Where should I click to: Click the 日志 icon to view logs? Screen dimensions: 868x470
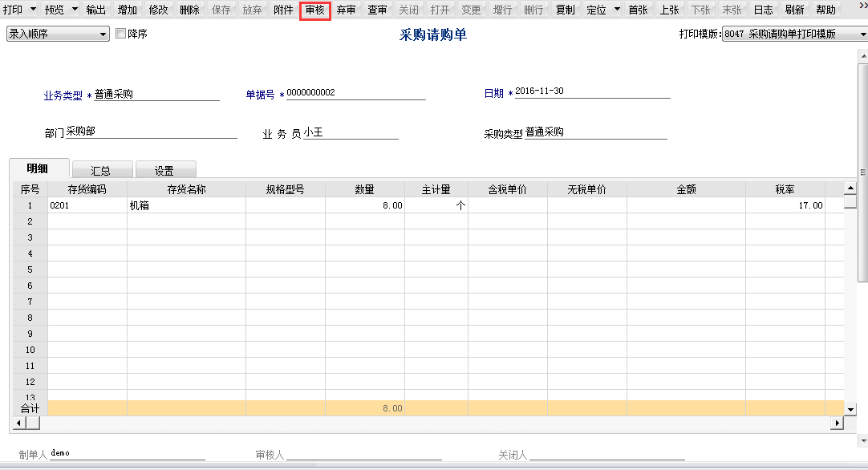pos(763,11)
